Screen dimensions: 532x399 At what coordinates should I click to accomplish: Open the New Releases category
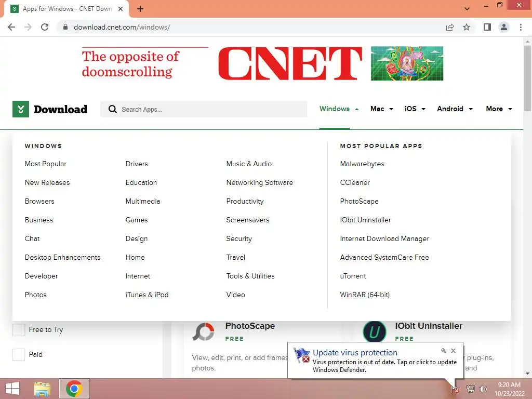point(47,182)
